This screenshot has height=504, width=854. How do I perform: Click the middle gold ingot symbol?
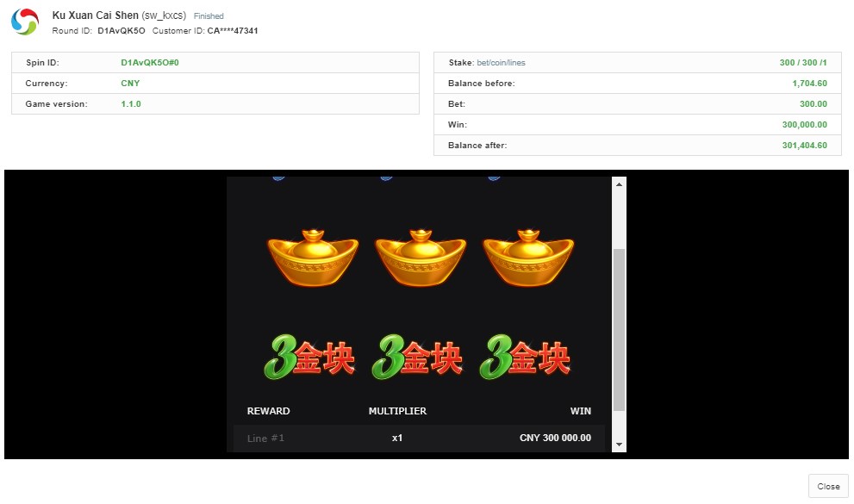(x=421, y=258)
